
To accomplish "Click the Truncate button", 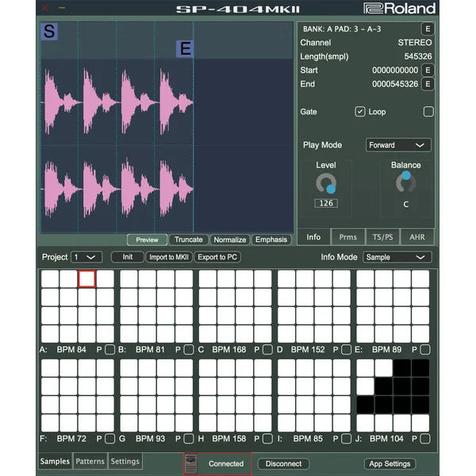I will pyautogui.click(x=189, y=240).
